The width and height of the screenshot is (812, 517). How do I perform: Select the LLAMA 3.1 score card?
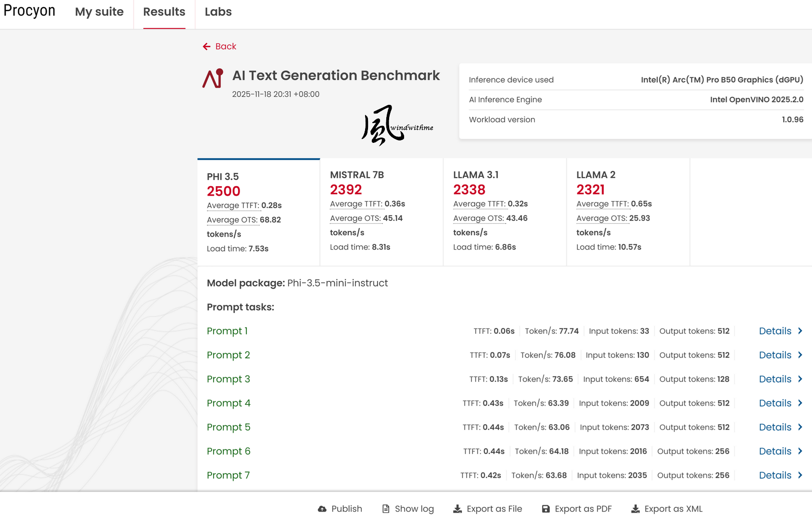[x=504, y=212]
